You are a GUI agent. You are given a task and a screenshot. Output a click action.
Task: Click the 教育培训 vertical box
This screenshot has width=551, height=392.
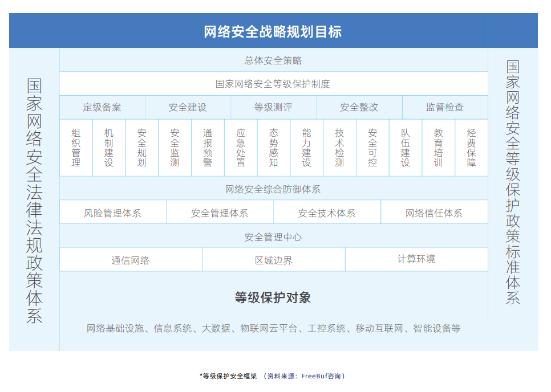(438, 148)
